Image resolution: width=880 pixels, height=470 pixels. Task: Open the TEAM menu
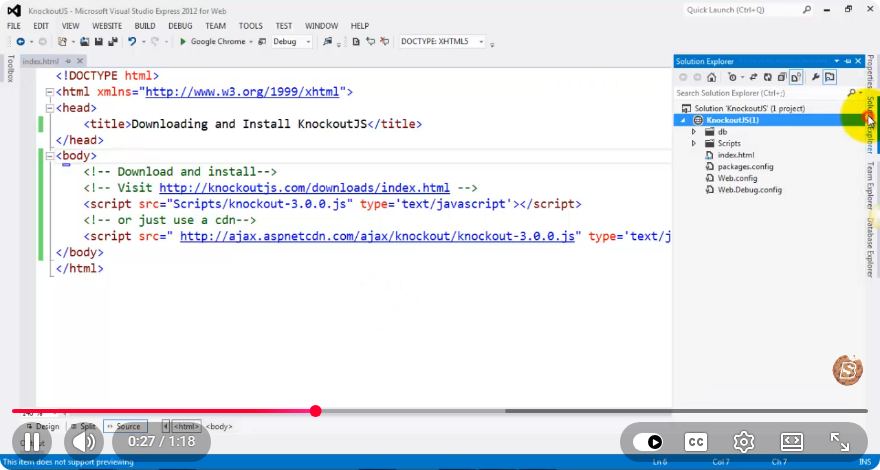point(216,26)
